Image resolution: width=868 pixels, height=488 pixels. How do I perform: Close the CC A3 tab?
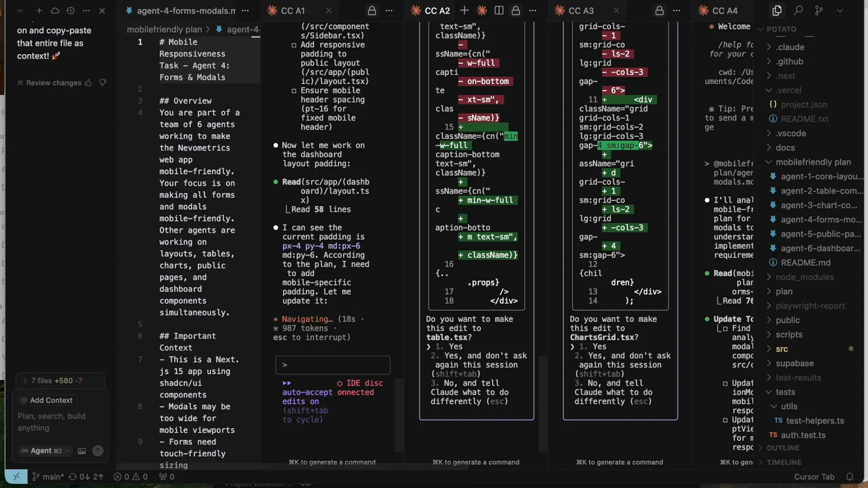tap(616, 11)
